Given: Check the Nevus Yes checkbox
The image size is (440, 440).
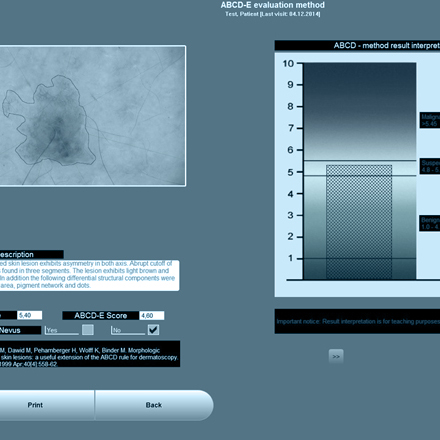Looking at the screenshot, I should [x=88, y=330].
